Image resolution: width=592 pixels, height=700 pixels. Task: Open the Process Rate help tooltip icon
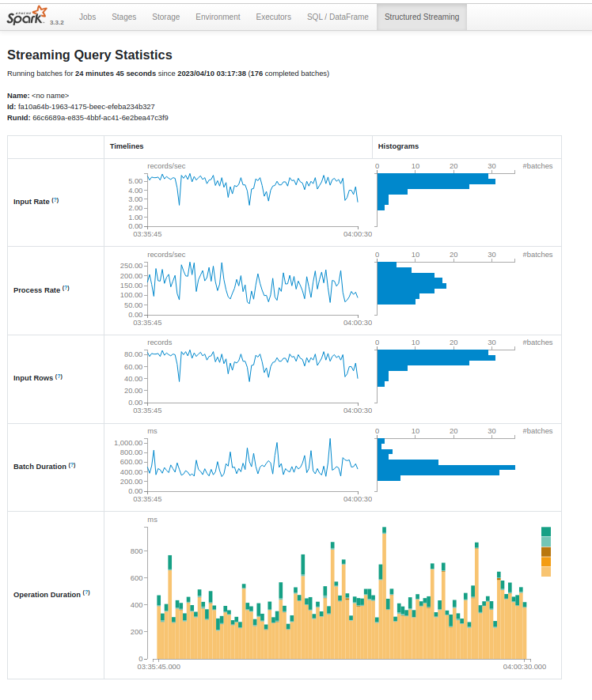point(66,289)
